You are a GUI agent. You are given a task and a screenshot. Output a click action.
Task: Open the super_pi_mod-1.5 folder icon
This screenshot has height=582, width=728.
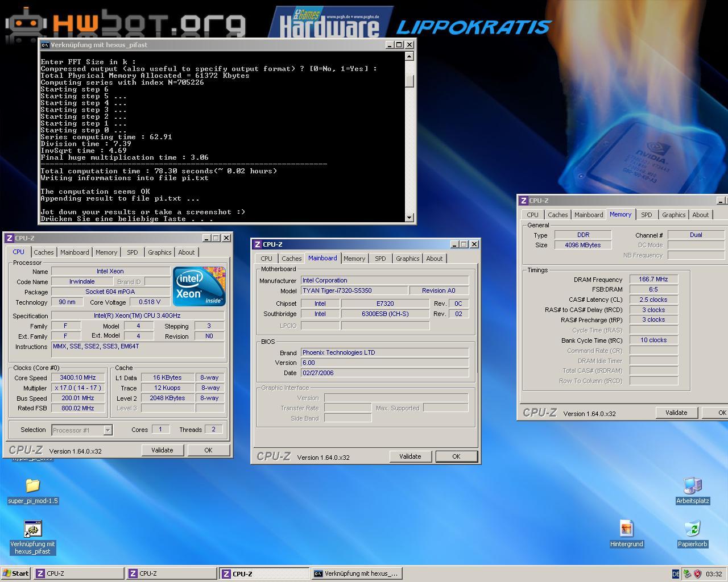click(x=32, y=485)
